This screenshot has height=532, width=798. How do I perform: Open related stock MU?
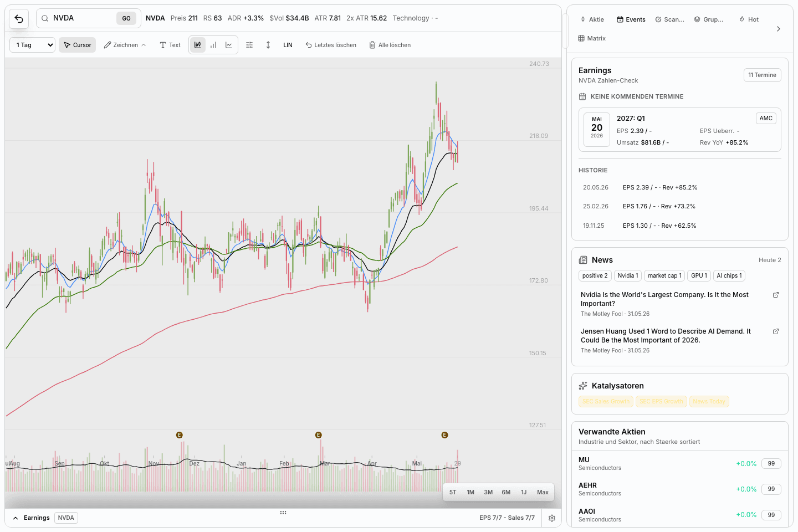[x=680, y=463]
